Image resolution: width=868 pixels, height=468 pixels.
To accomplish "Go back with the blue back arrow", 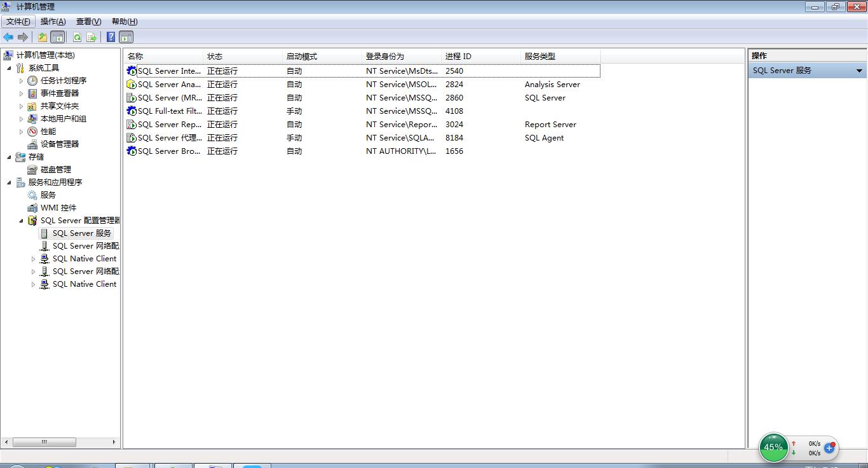I will (8, 37).
